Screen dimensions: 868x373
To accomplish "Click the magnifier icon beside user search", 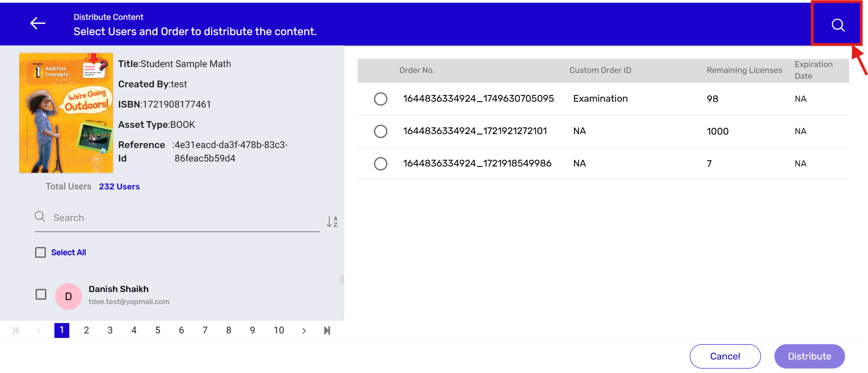I will click(40, 216).
